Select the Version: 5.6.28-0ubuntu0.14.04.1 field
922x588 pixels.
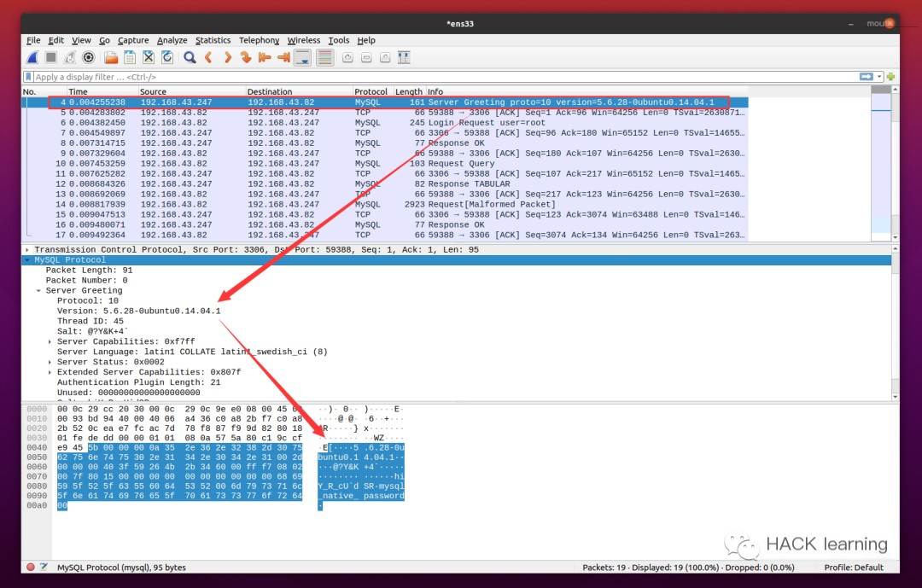click(139, 311)
